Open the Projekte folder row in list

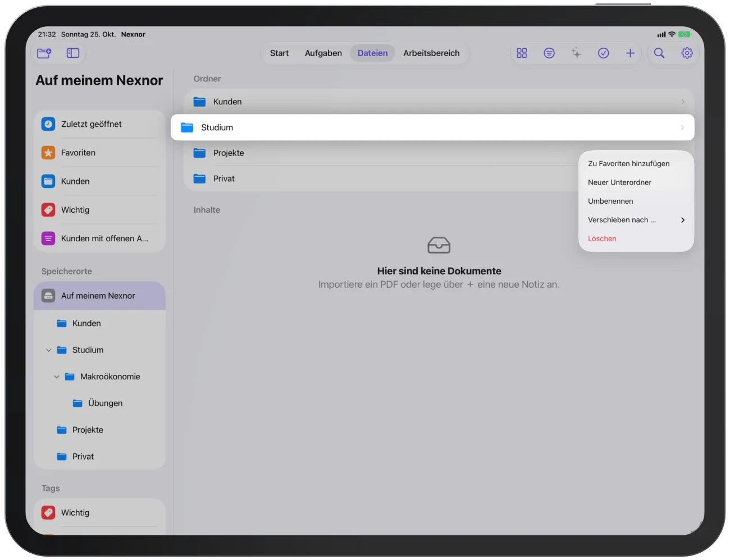pyautogui.click(x=382, y=153)
